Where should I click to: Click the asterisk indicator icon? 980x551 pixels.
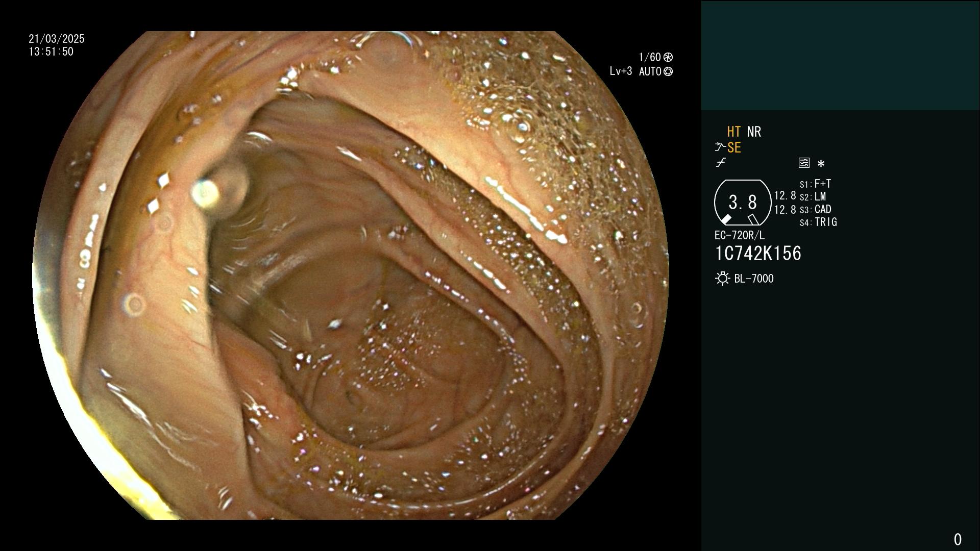(821, 164)
